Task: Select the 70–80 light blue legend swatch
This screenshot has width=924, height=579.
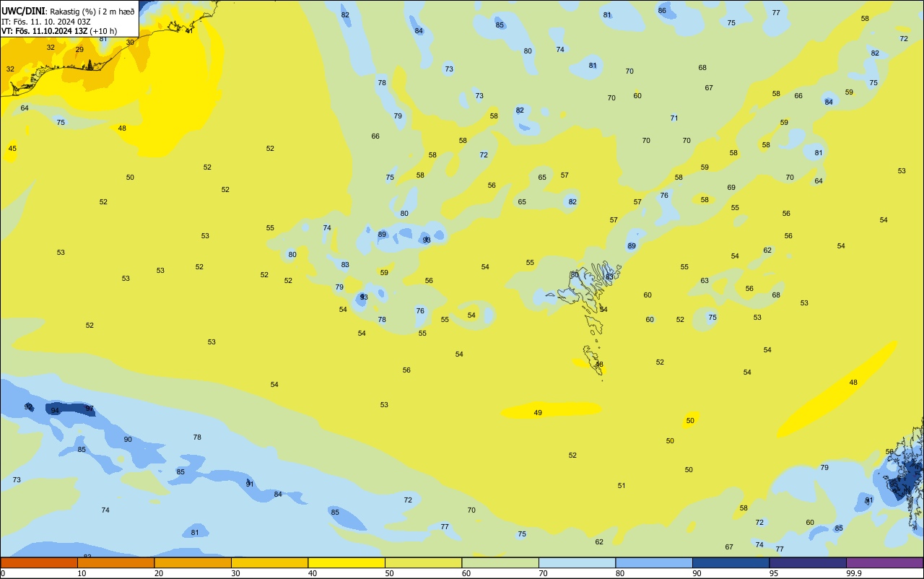Action: (577, 562)
